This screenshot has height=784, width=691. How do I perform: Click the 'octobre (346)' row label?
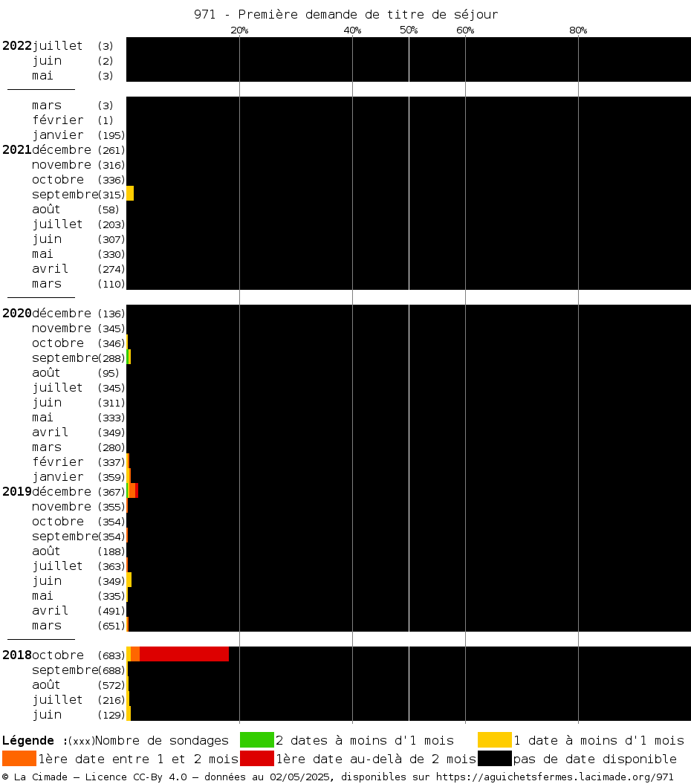[79, 343]
